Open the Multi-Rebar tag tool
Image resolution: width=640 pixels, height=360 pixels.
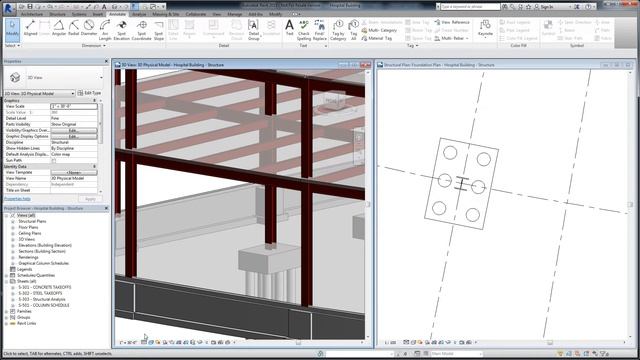point(451,38)
